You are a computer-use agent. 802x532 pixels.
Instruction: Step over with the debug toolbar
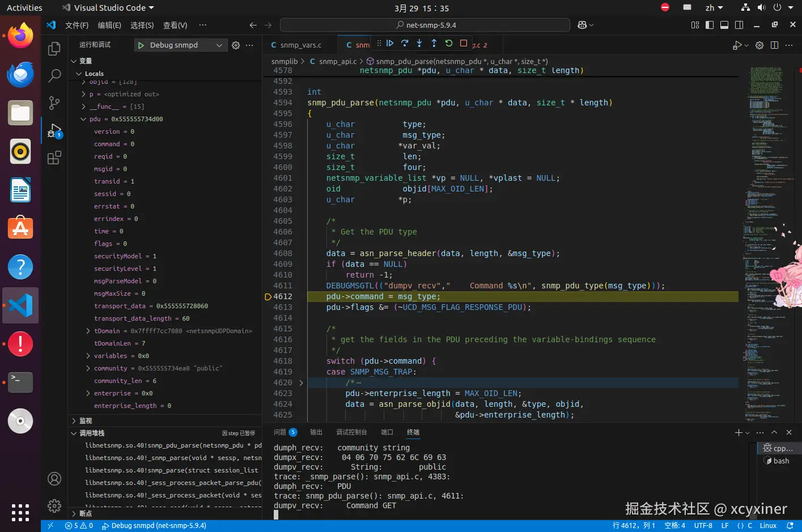405,43
